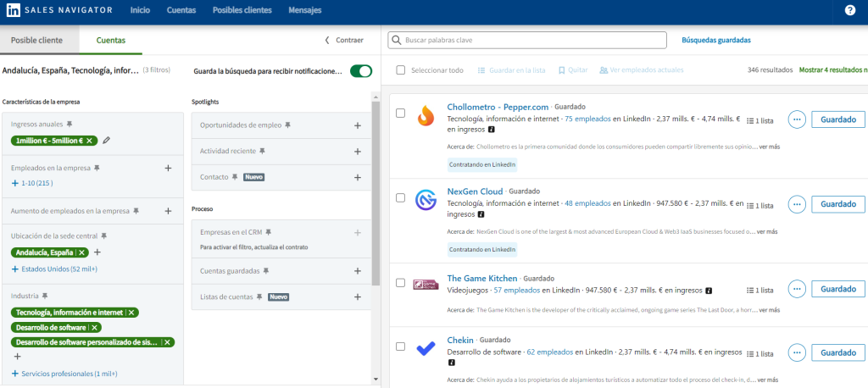Open more options for Chekin
Screen dimensions: 868x388
797,352
